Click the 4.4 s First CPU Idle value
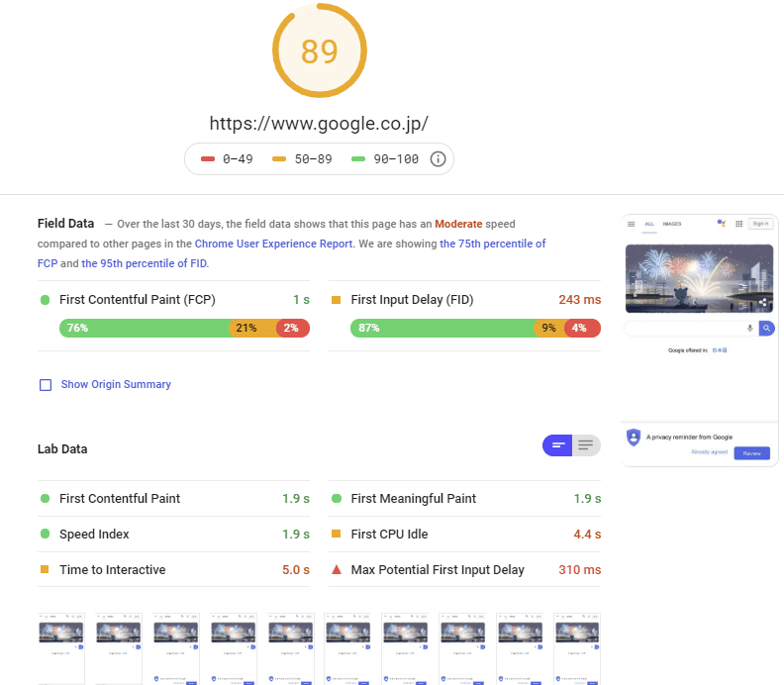Image resolution: width=784 pixels, height=685 pixels. click(587, 534)
